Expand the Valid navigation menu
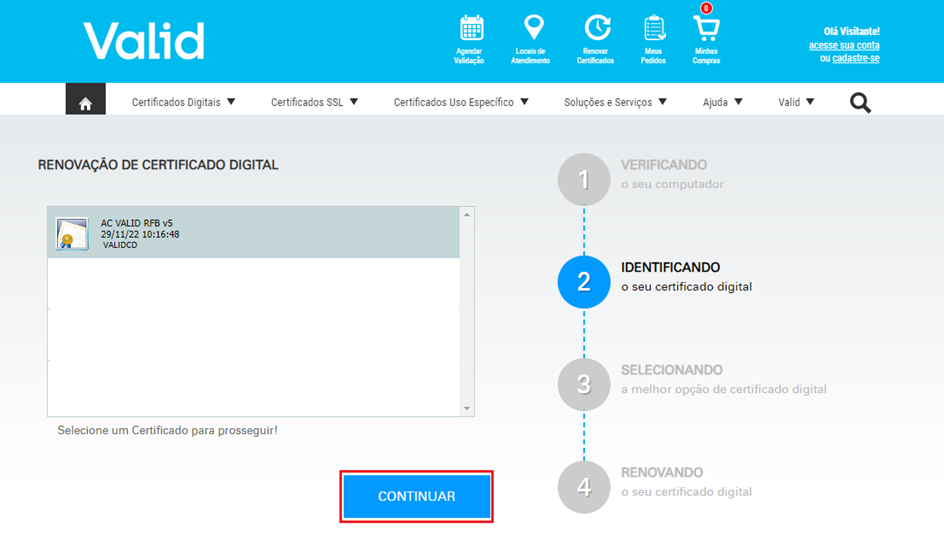Image resolution: width=944 pixels, height=547 pixels. tap(796, 102)
